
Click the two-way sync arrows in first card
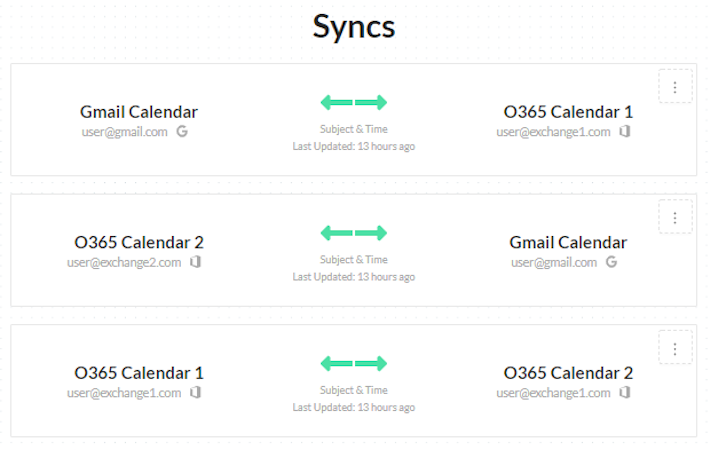(x=353, y=102)
